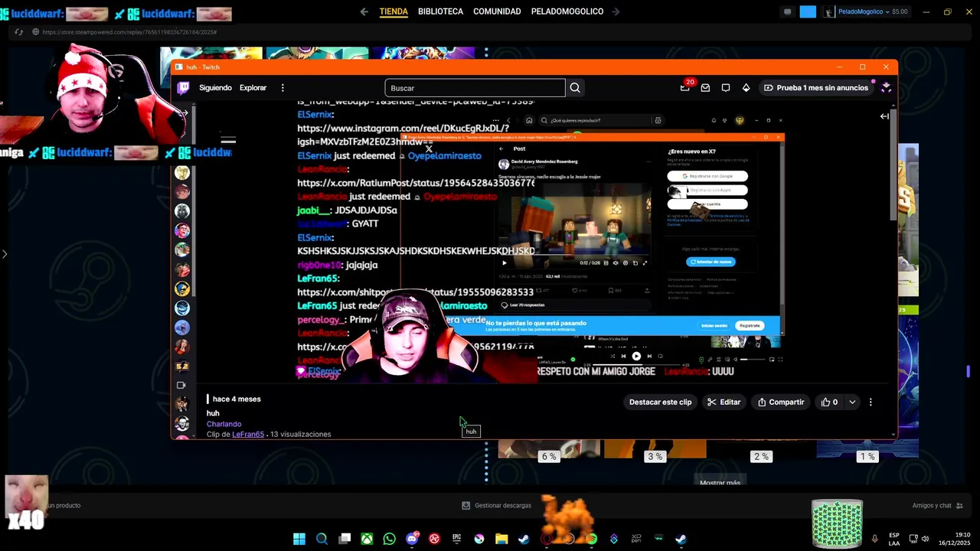Open Steam PELADOMOGOLICO profile menu

tap(567, 11)
